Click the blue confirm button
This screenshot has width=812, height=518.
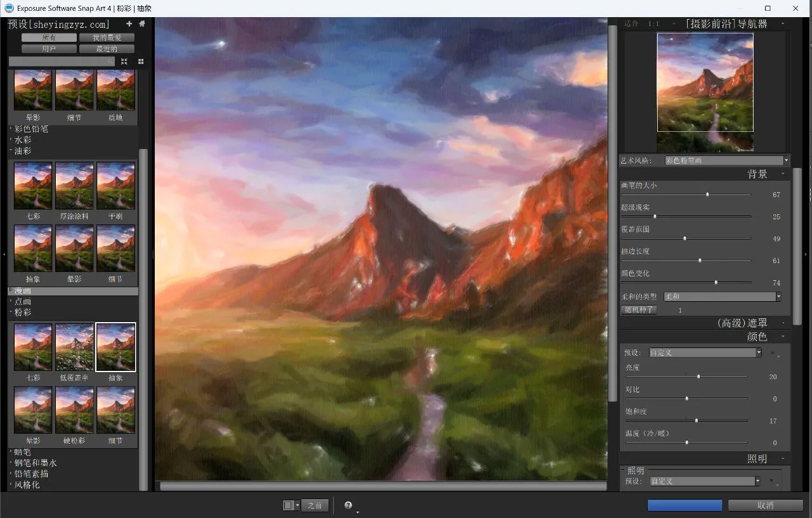pos(684,505)
